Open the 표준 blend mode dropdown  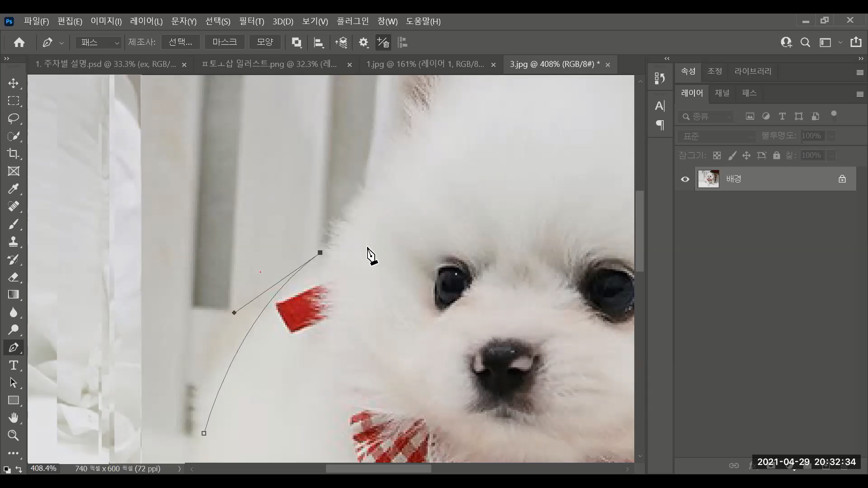click(717, 136)
